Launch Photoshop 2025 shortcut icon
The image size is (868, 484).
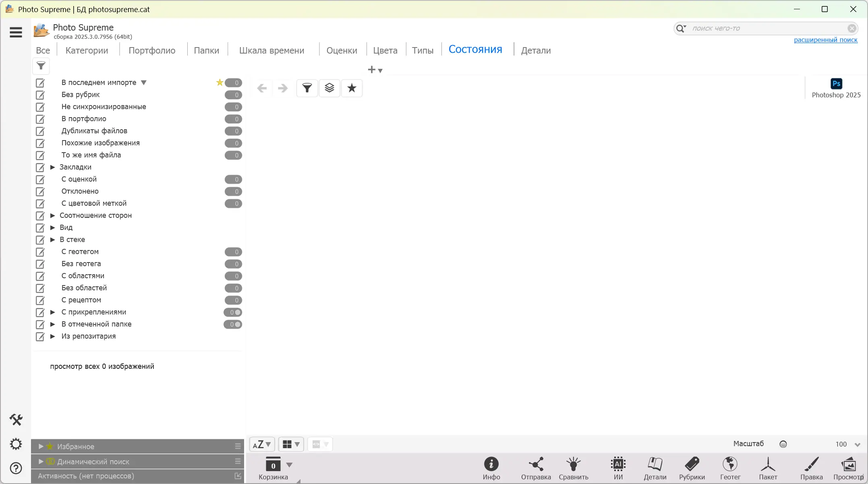point(836,84)
